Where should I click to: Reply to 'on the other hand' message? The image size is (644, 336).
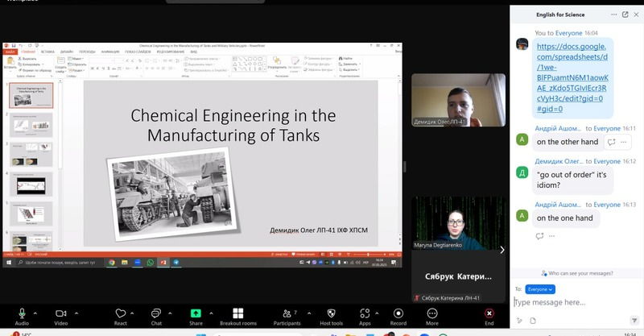click(611, 142)
